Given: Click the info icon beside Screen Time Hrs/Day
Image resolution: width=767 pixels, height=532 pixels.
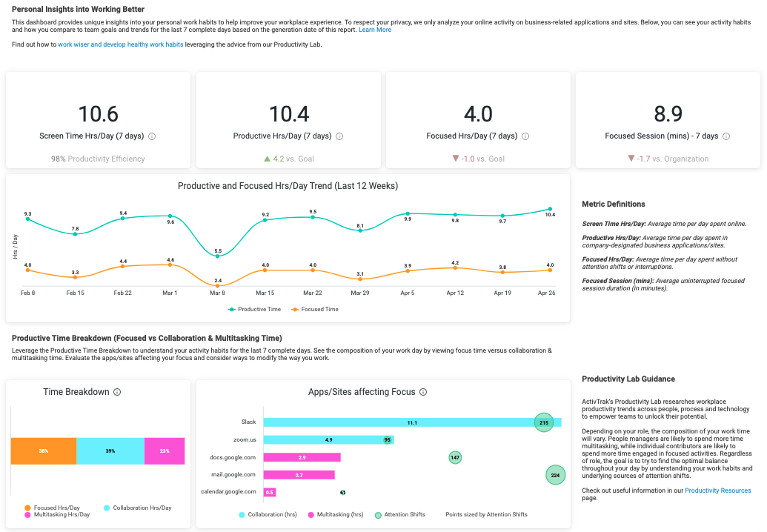Looking at the screenshot, I should point(152,136).
